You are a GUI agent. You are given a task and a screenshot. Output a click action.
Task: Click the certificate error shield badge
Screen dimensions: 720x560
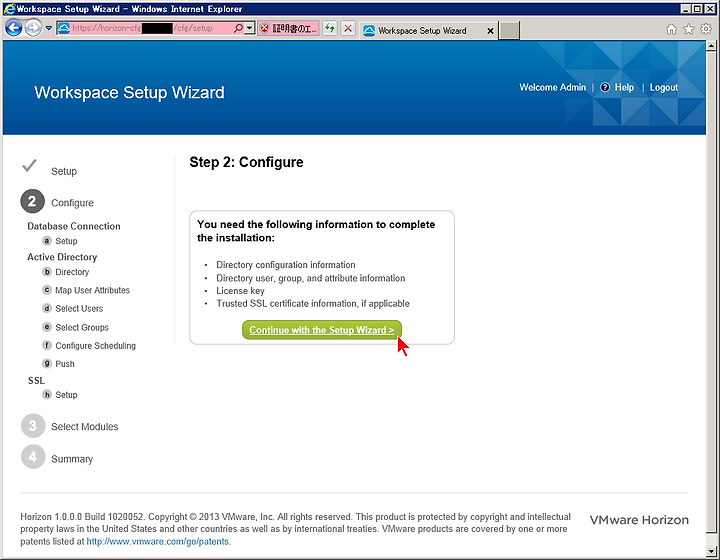pos(288,28)
